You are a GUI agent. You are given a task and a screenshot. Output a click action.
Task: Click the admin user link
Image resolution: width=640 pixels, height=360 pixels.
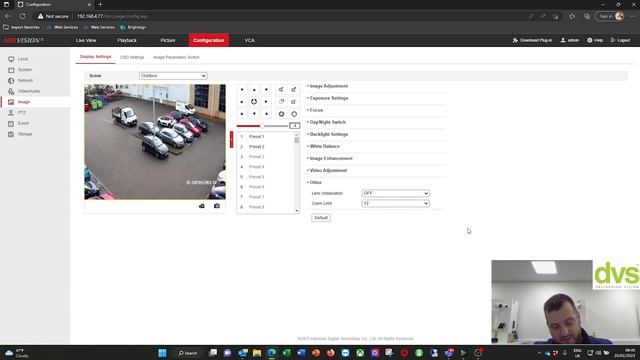570,40
